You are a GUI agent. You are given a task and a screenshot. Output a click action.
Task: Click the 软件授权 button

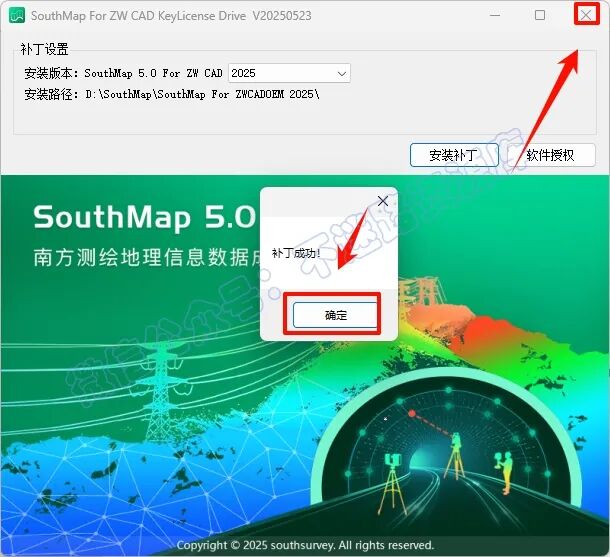(550, 155)
